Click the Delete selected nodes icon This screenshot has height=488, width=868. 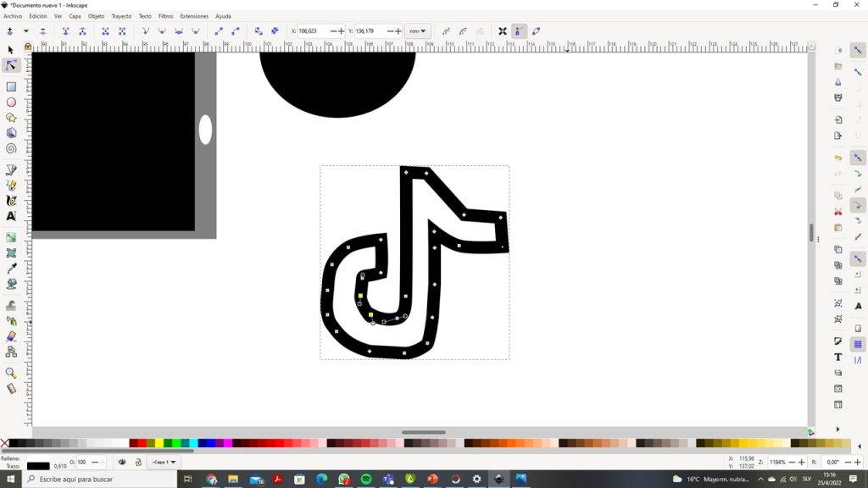(42, 31)
